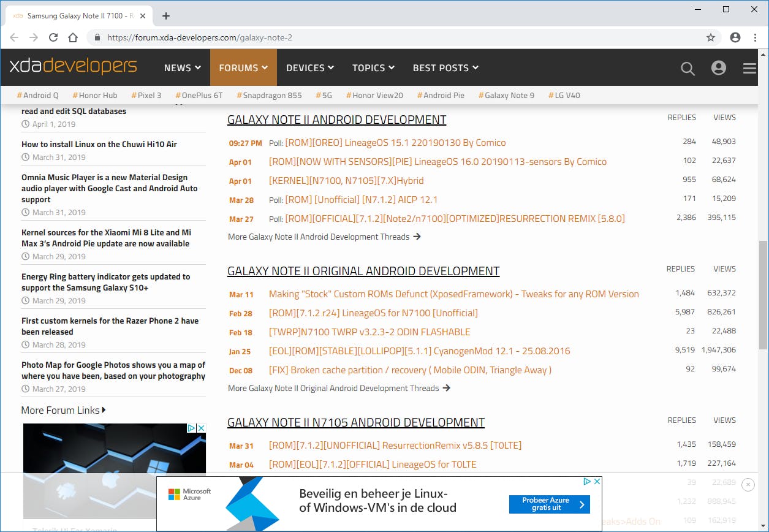Click arrow after More Original Android Development Threads
The height and width of the screenshot is (532, 769).
[446, 387]
